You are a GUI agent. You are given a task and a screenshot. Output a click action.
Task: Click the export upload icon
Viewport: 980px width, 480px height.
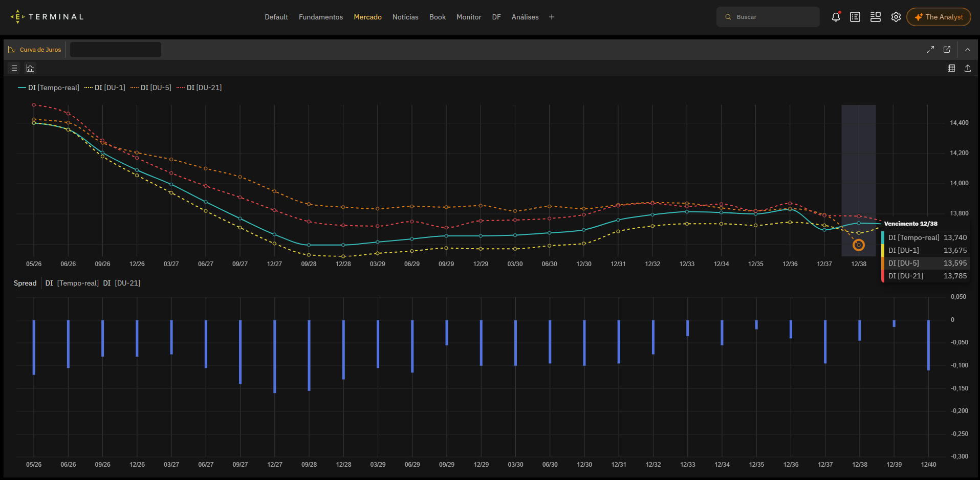coord(968,68)
